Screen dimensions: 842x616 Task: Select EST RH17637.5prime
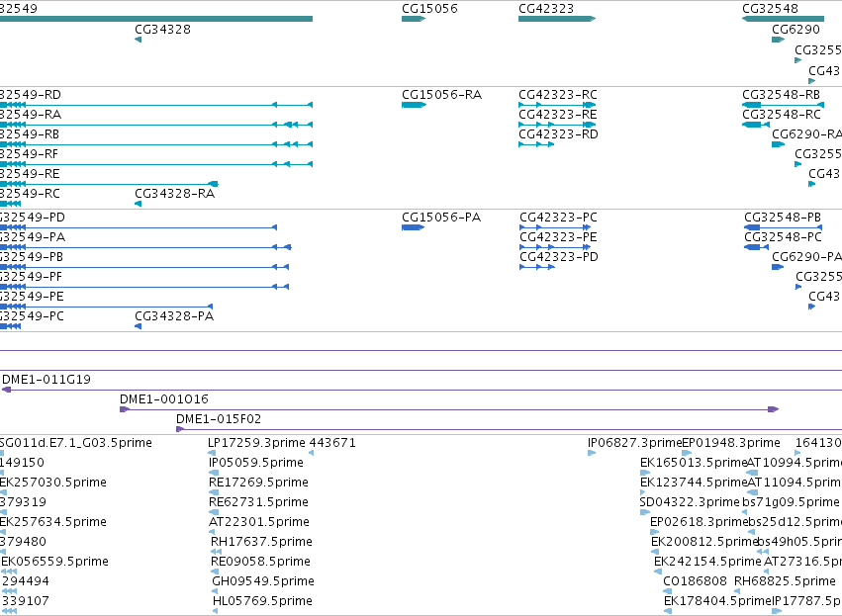(x=261, y=543)
